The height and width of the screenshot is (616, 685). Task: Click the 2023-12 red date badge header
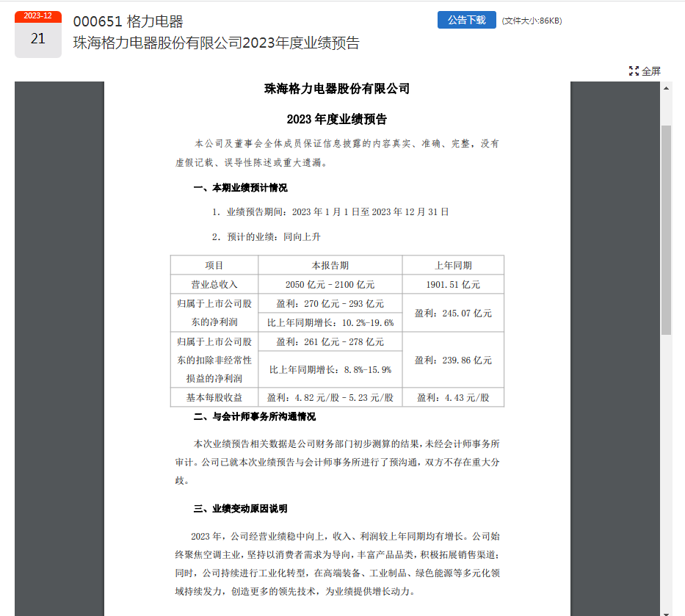[38, 16]
